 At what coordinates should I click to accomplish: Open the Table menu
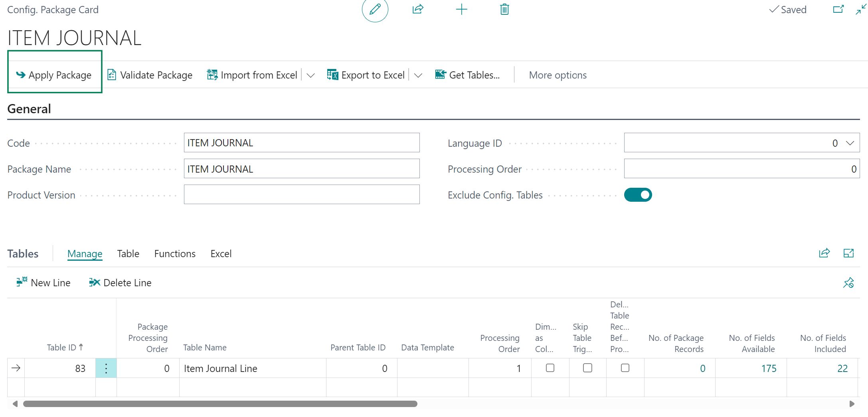(128, 254)
